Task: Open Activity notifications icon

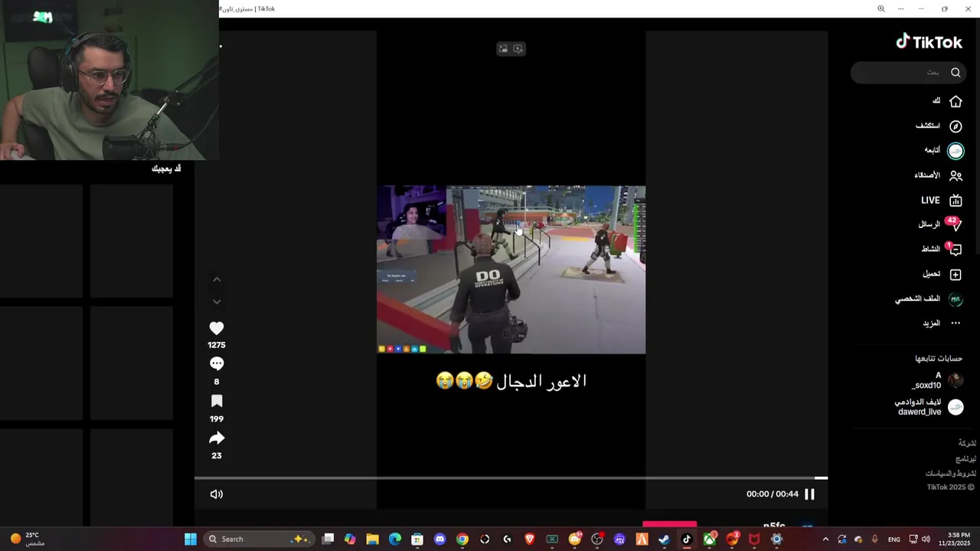Action: tap(955, 249)
